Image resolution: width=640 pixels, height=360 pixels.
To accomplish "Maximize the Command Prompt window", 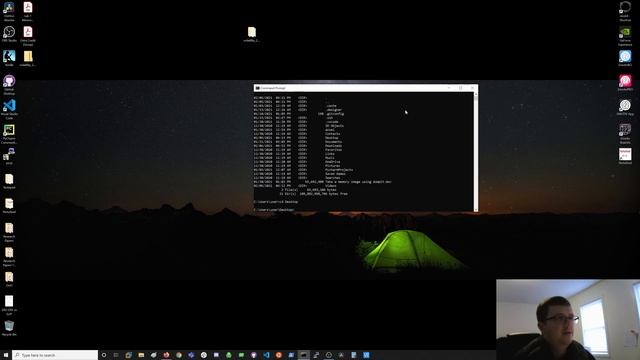I will click(x=460, y=88).
